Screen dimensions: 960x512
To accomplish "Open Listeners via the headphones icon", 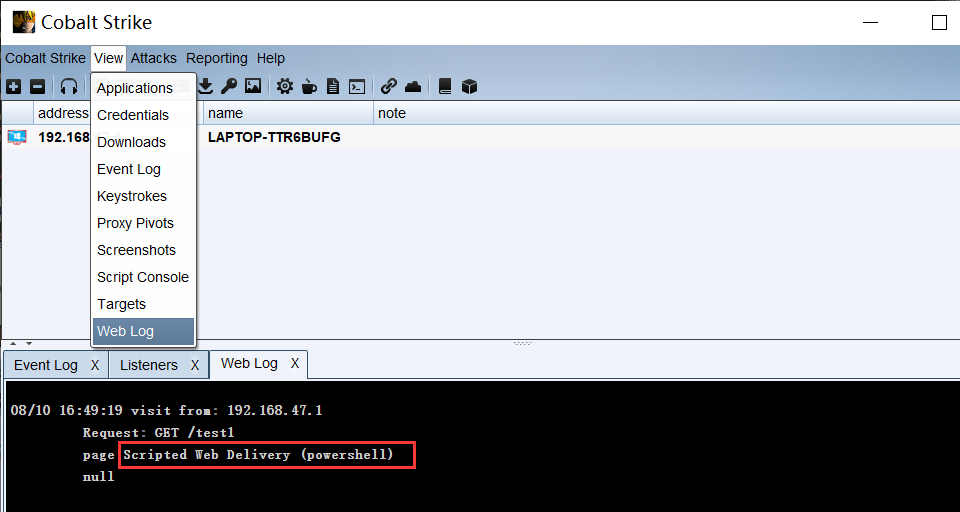I will point(69,87).
